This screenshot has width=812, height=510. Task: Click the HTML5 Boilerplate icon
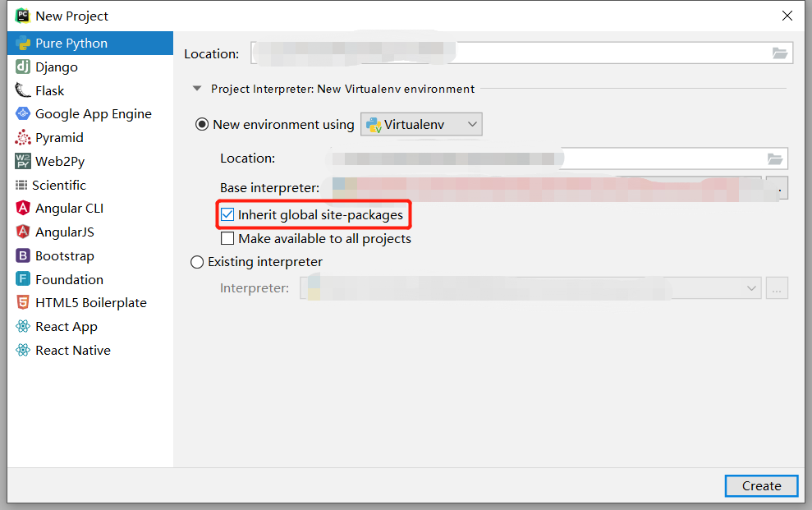23,302
